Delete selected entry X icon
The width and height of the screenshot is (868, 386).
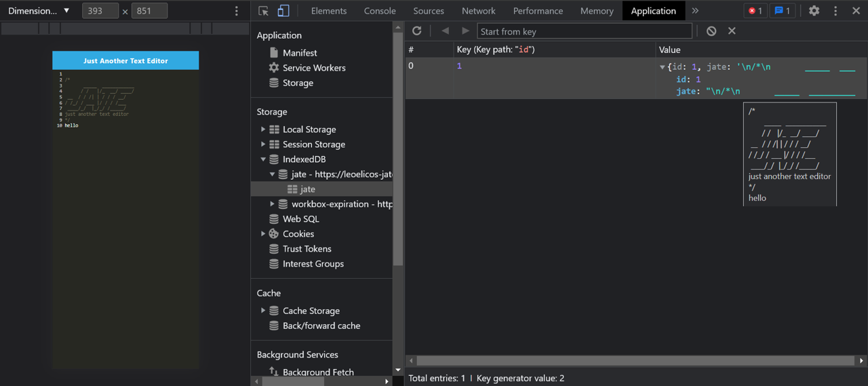click(x=732, y=31)
